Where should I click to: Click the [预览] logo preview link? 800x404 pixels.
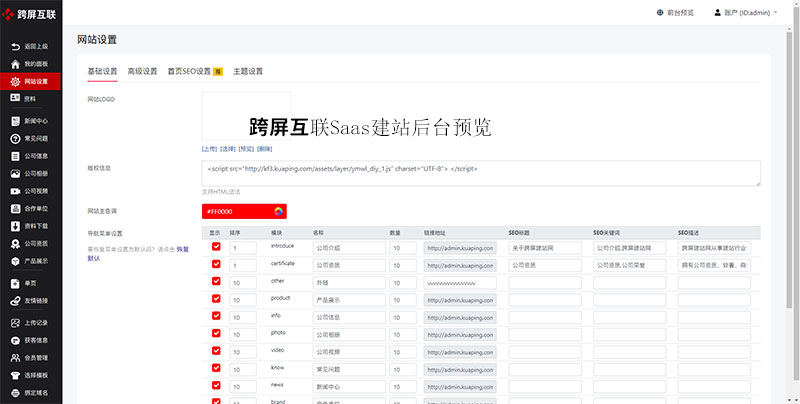[x=246, y=149]
